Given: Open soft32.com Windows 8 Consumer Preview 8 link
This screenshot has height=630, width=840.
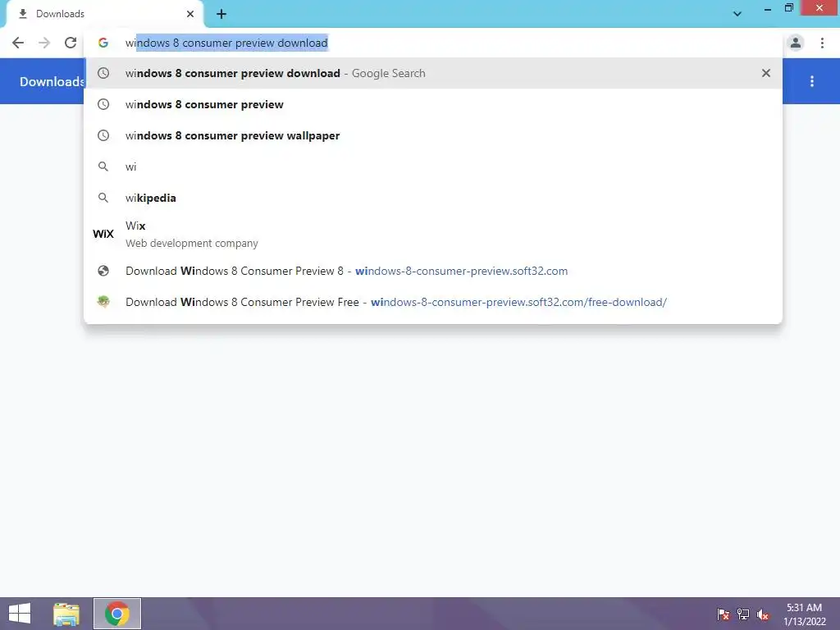Looking at the screenshot, I should click(x=433, y=271).
